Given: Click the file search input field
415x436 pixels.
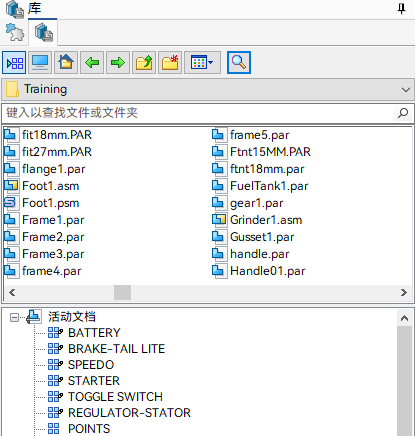Looking at the screenshot, I should [200, 113].
